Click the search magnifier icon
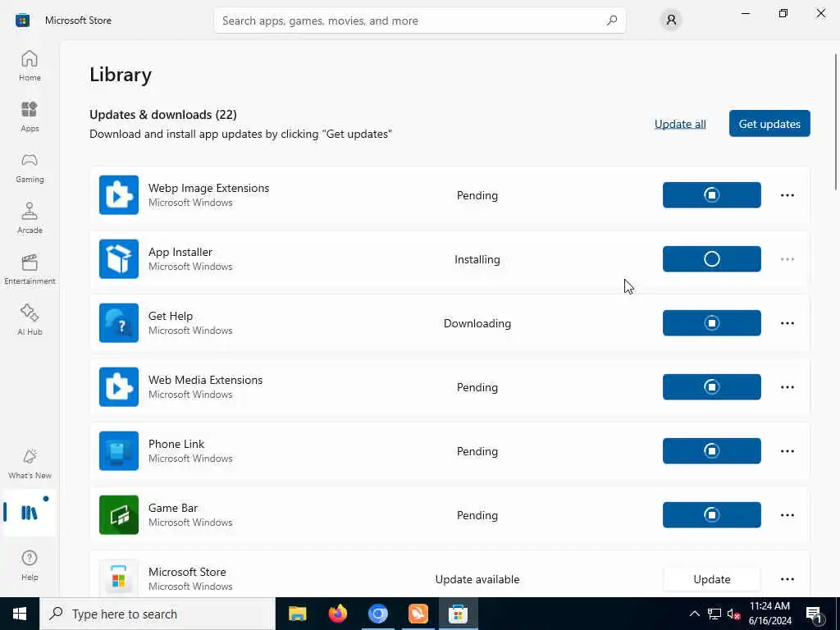The width and height of the screenshot is (840, 630). [611, 21]
